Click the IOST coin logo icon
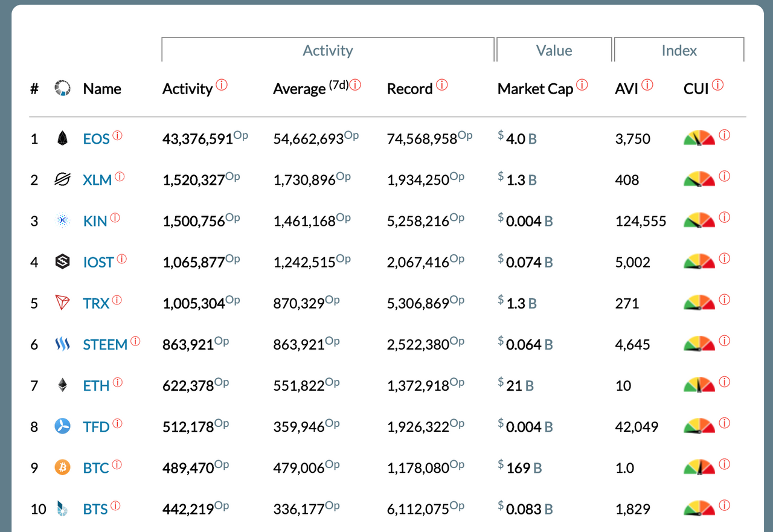 (62, 261)
